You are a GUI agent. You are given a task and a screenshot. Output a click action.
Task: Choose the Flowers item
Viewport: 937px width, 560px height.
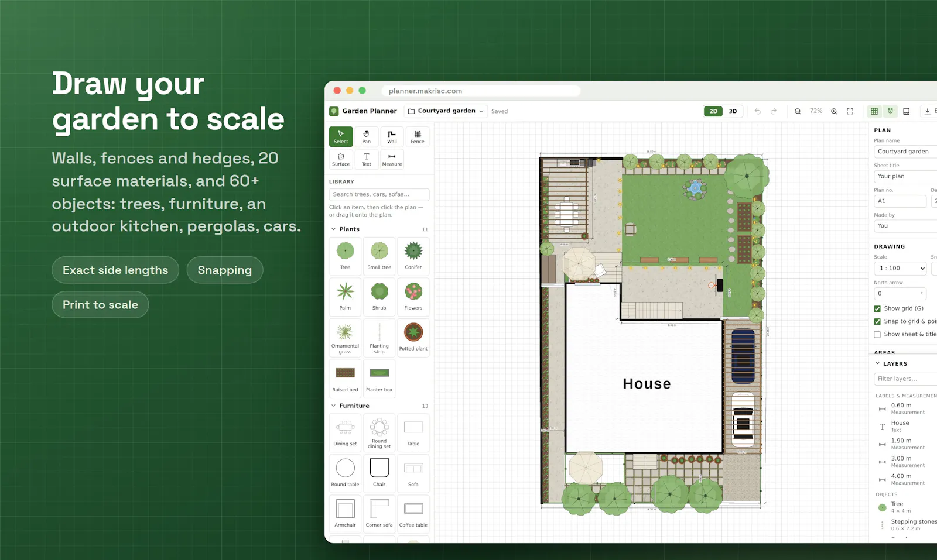tap(413, 297)
